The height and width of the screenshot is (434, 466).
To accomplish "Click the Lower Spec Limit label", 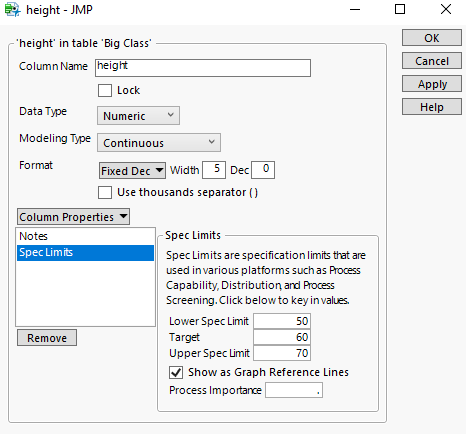I will click(209, 321).
